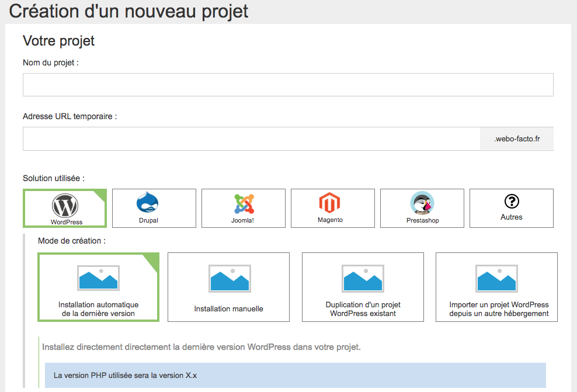Select Importer un projet WordPress label

[499, 309]
